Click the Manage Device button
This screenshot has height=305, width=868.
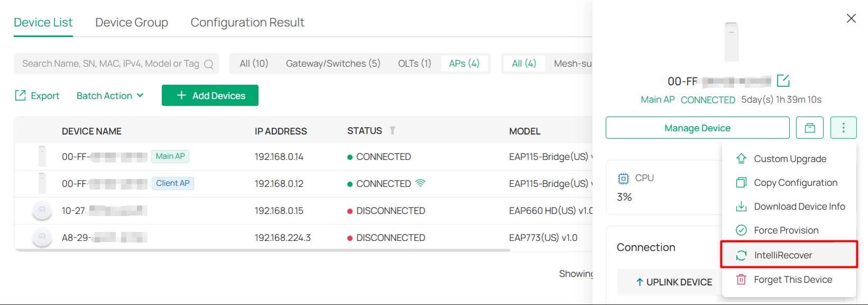(x=697, y=128)
